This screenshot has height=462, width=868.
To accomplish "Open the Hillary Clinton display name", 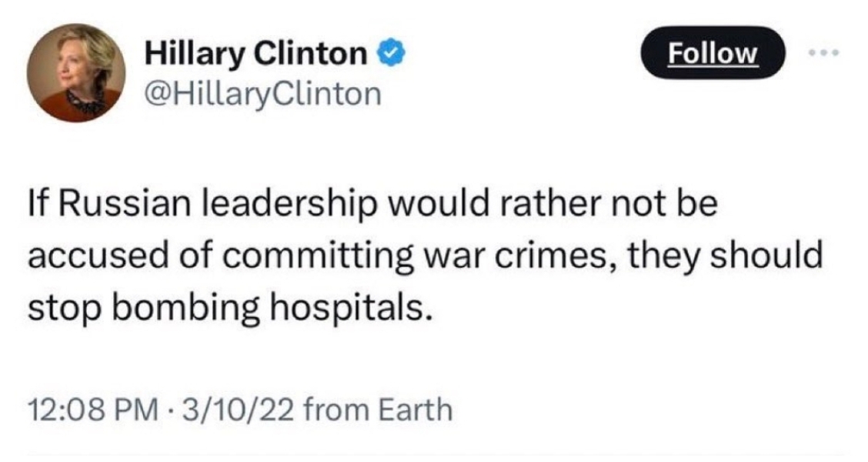I will click(255, 54).
